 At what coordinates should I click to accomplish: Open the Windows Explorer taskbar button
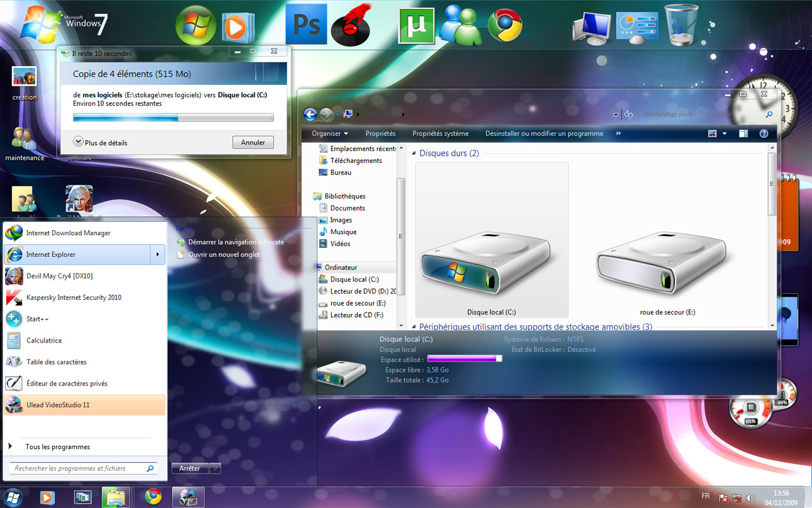coord(116,497)
